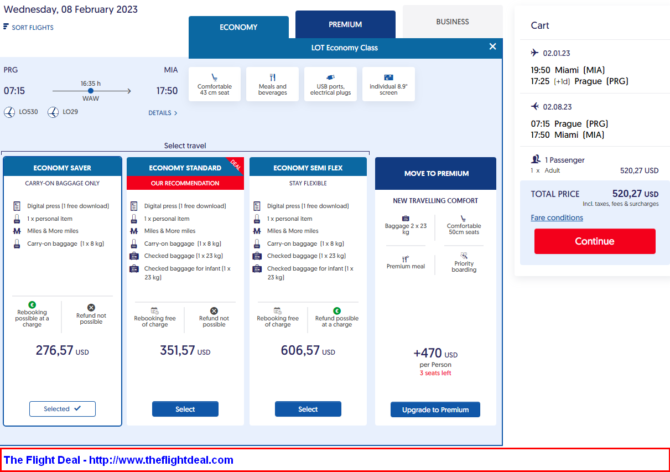The image size is (670, 472).
Task: Click Economy Semi Flex rebooking free icon
Action: pyautogui.click(x=277, y=311)
